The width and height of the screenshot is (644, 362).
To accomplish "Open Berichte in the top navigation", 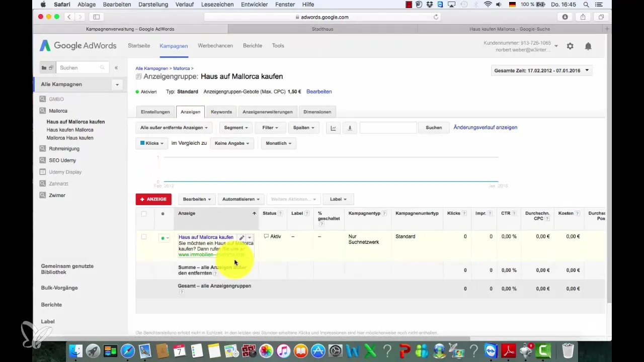I will [253, 46].
